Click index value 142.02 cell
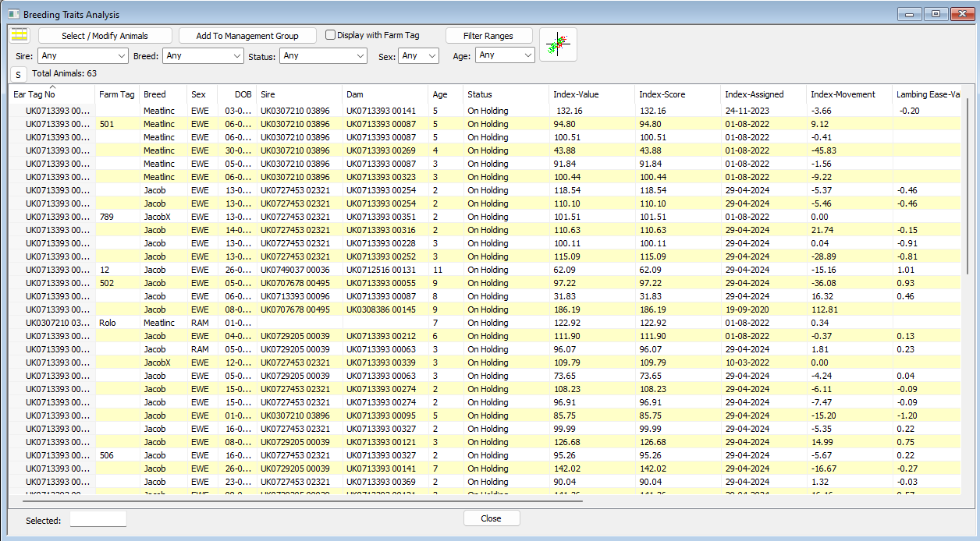 tap(591, 469)
